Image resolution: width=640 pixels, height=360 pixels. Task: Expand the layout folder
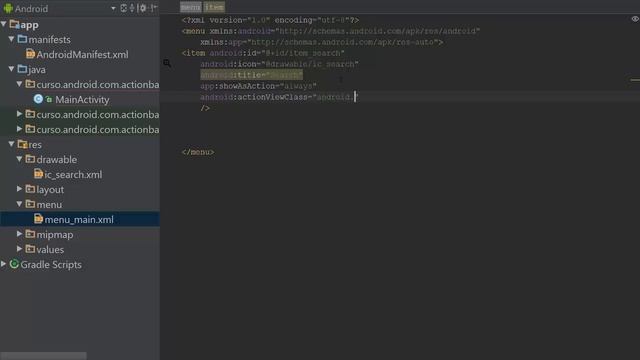[19, 189]
